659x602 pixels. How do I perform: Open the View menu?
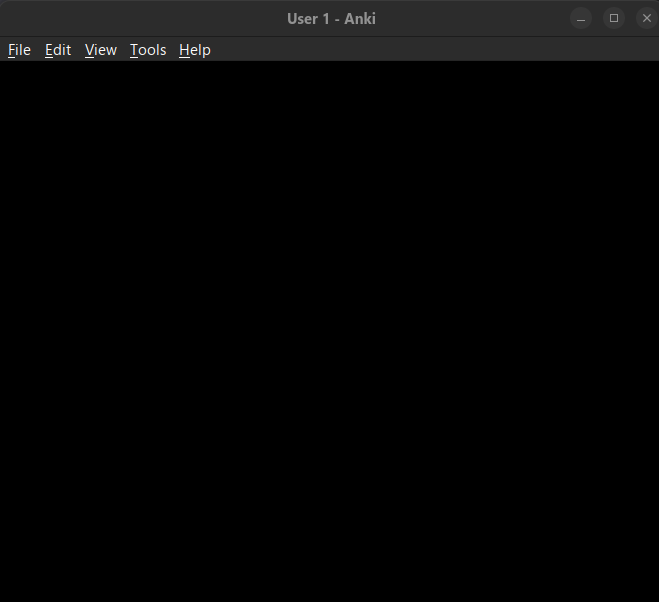[x=101, y=50]
